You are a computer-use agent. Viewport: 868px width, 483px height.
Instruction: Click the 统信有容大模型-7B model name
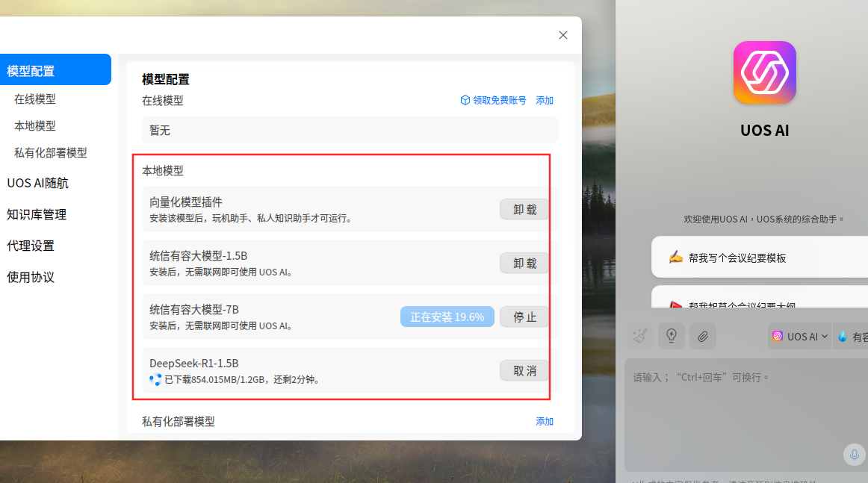click(x=194, y=310)
